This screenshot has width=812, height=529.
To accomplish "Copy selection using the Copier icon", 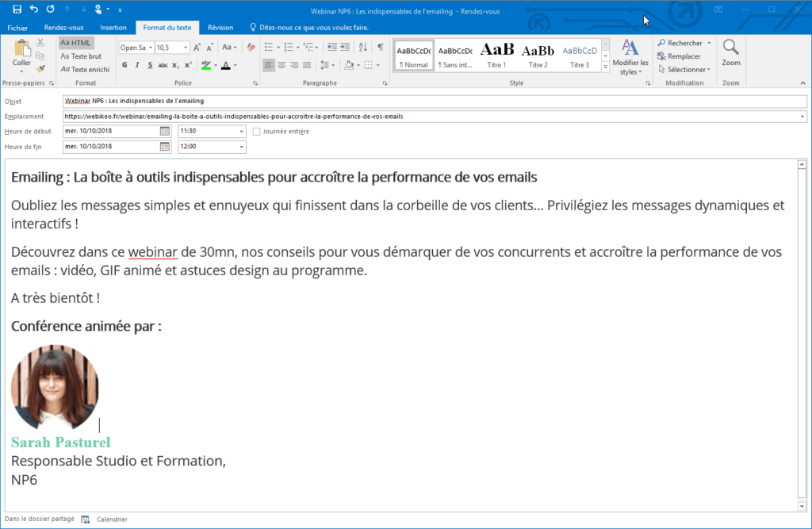I will point(40,56).
